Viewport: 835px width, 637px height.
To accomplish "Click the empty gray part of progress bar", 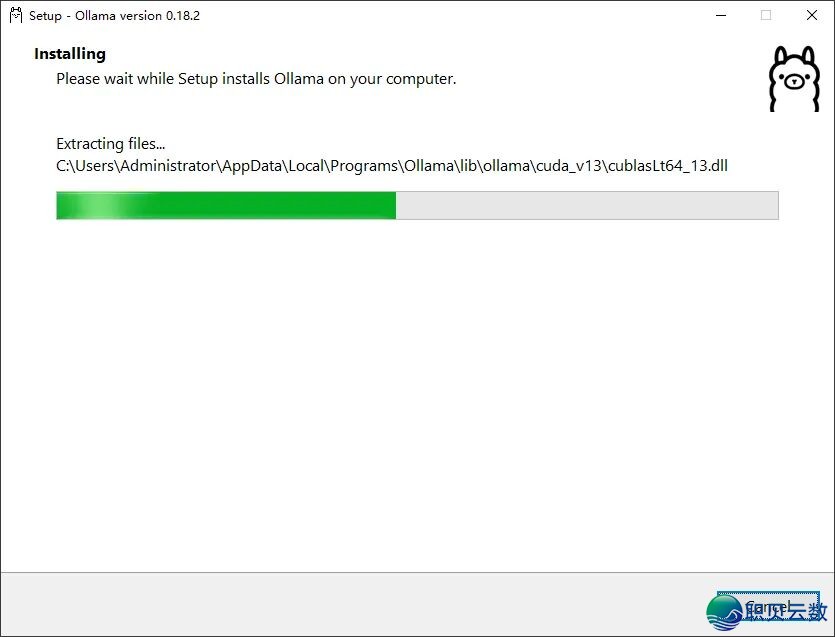I will [587, 206].
